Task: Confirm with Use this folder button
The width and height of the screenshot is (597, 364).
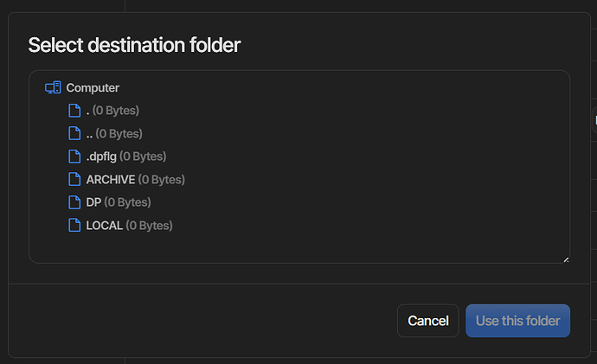Action: pyautogui.click(x=517, y=321)
